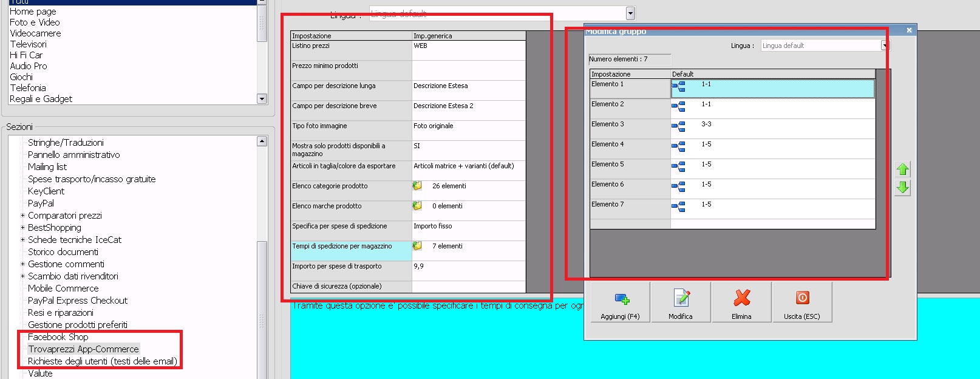Click Specifica per spese di spedizione row
This screenshot has width=980, height=379.
point(408,231)
